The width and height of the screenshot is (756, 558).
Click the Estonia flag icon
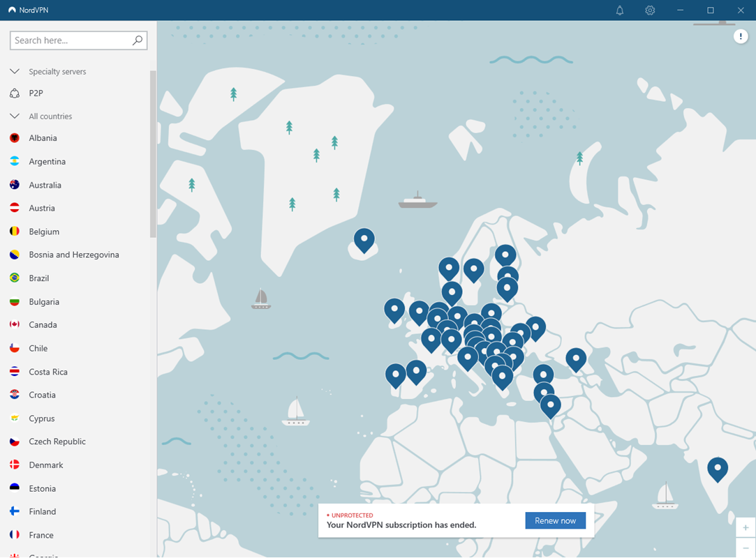(x=15, y=488)
